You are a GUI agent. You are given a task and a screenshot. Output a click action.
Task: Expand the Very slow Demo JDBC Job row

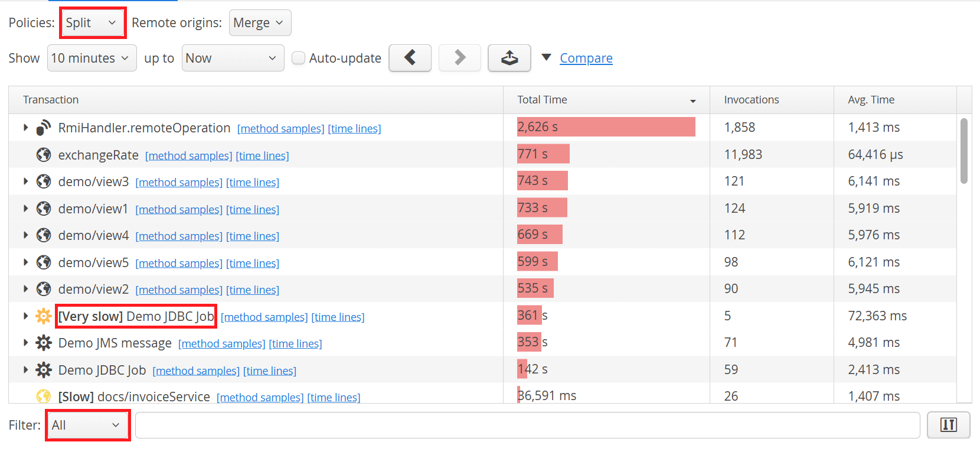coord(25,316)
